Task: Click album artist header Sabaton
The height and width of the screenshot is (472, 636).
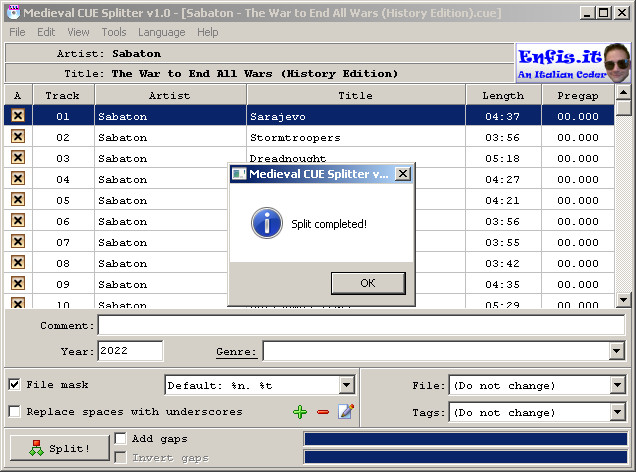Action: coord(136,54)
